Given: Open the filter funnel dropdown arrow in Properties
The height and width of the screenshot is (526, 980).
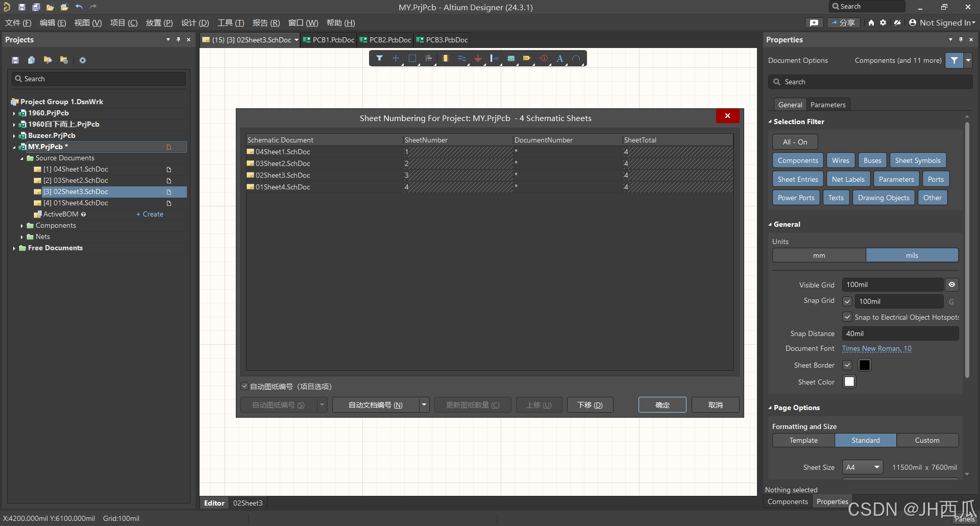Looking at the screenshot, I should point(968,60).
